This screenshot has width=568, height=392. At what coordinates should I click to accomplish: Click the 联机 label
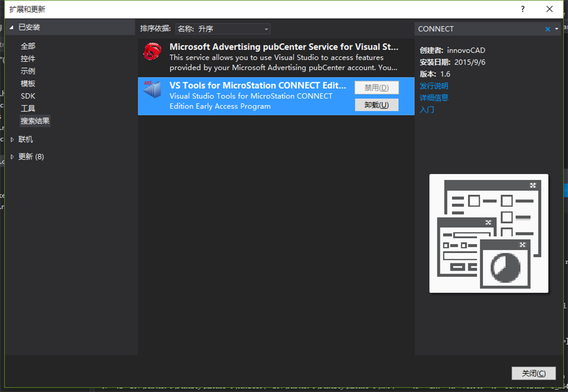pyautogui.click(x=25, y=140)
